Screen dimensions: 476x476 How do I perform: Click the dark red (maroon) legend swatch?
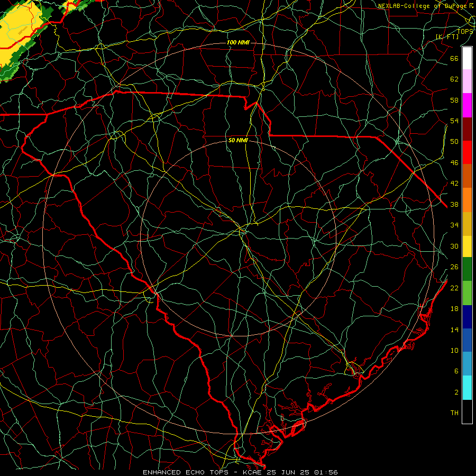point(467,129)
